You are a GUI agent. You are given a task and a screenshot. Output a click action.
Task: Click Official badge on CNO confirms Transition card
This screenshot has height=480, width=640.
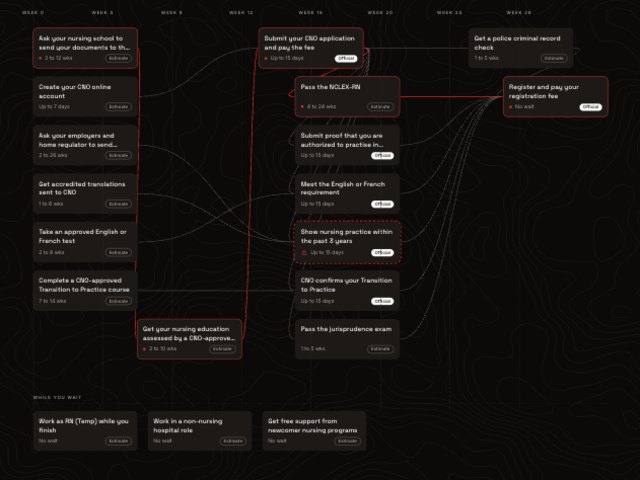point(382,301)
